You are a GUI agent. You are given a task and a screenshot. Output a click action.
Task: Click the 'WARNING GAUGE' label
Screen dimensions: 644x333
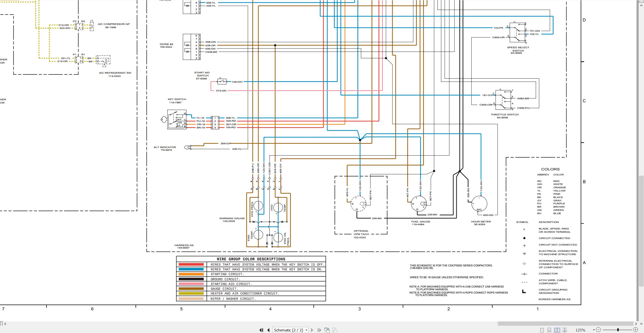(232, 218)
